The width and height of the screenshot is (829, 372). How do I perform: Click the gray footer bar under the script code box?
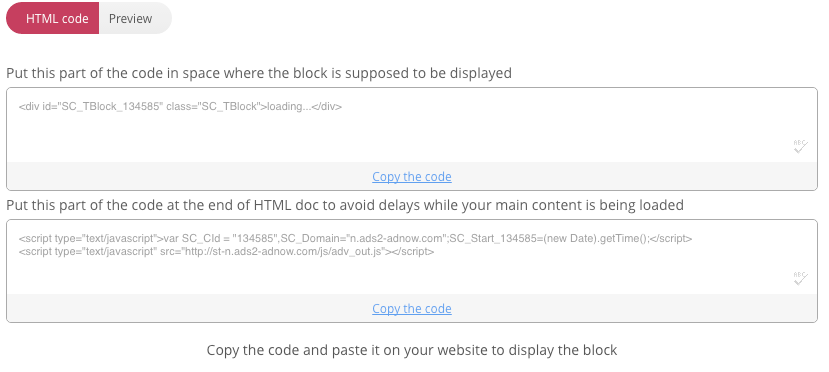[412, 308]
